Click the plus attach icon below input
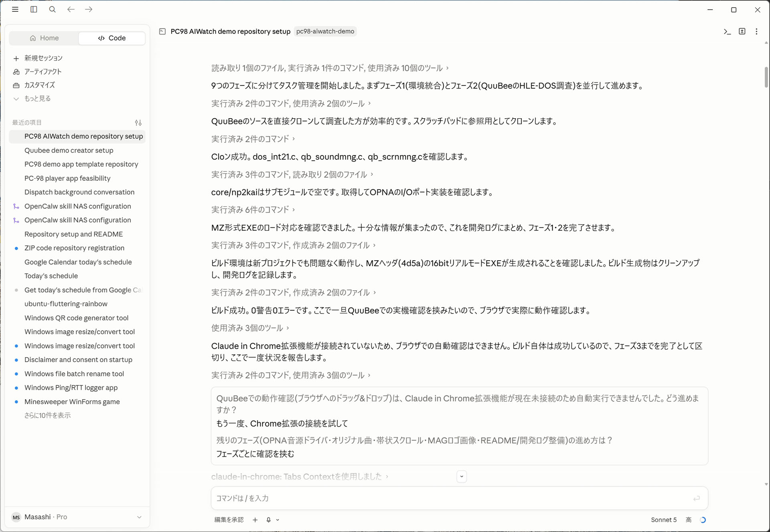 pos(255,520)
